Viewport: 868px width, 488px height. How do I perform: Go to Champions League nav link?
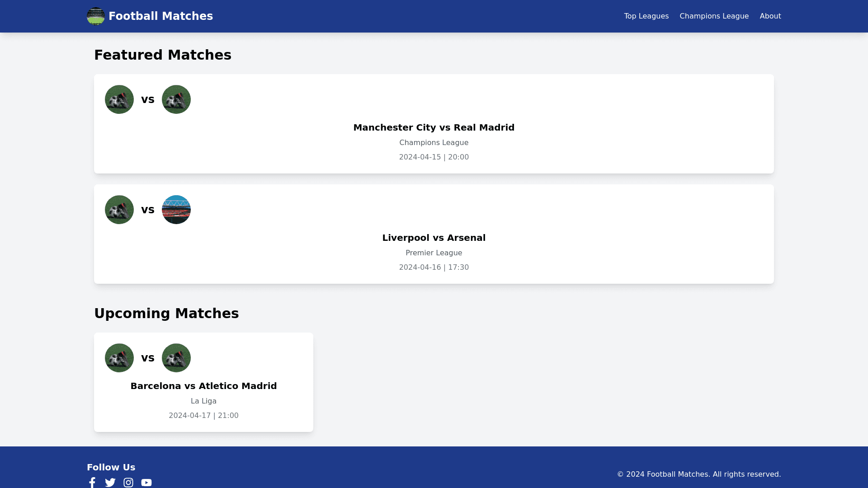point(714,16)
